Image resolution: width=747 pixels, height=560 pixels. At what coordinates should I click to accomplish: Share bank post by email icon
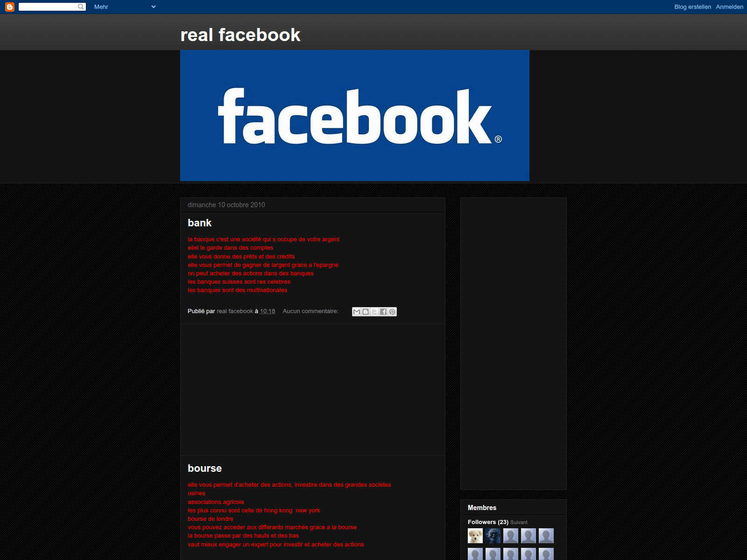357,312
